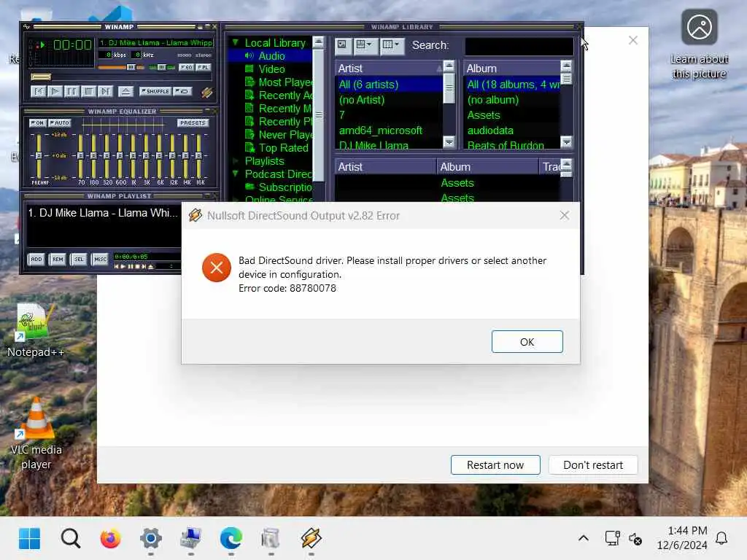This screenshot has width=747, height=560.
Task: Select DJ Mike Llama track in playlist
Action: point(102,213)
